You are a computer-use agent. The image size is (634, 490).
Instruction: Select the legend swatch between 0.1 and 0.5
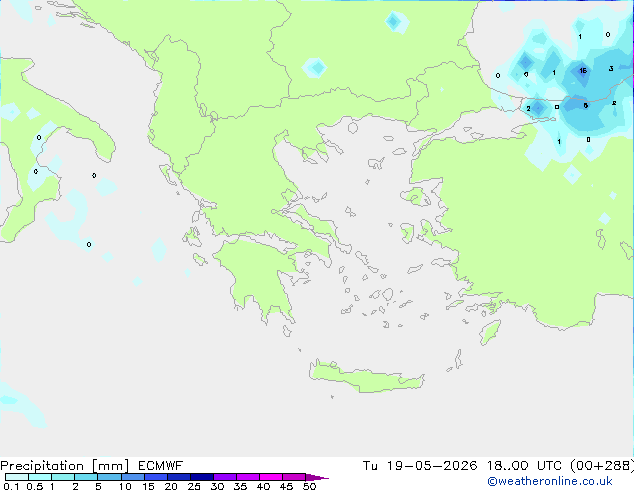point(17,477)
